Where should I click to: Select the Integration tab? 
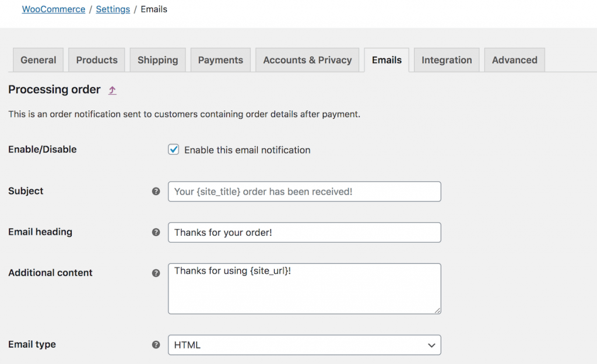click(x=447, y=59)
